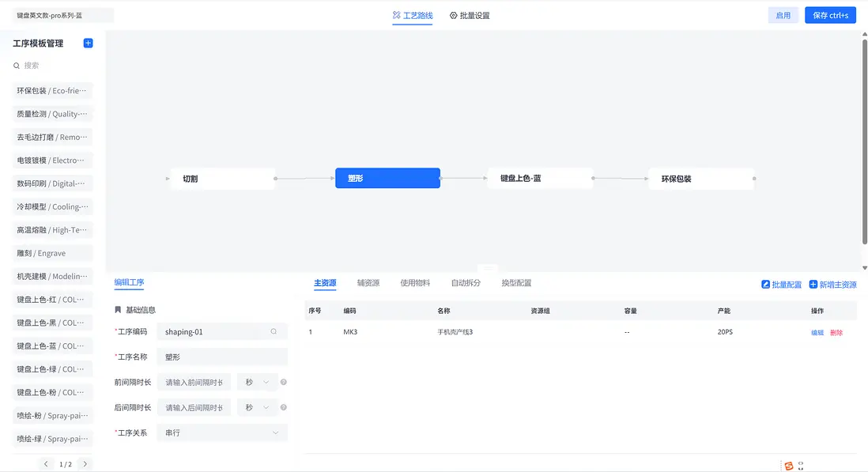This screenshot has width=868, height=472.
Task: Click 删除 link in MK3 row
Action: coord(836,333)
